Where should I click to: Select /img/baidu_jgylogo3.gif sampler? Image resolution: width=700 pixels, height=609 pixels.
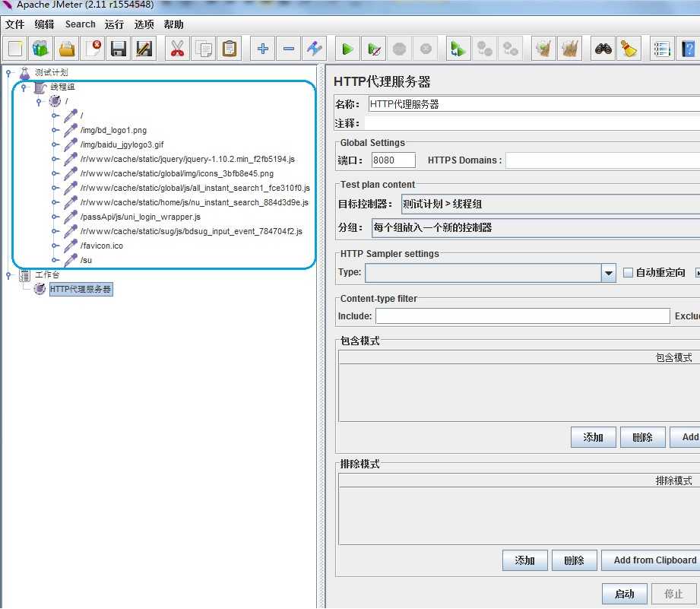click(122, 144)
